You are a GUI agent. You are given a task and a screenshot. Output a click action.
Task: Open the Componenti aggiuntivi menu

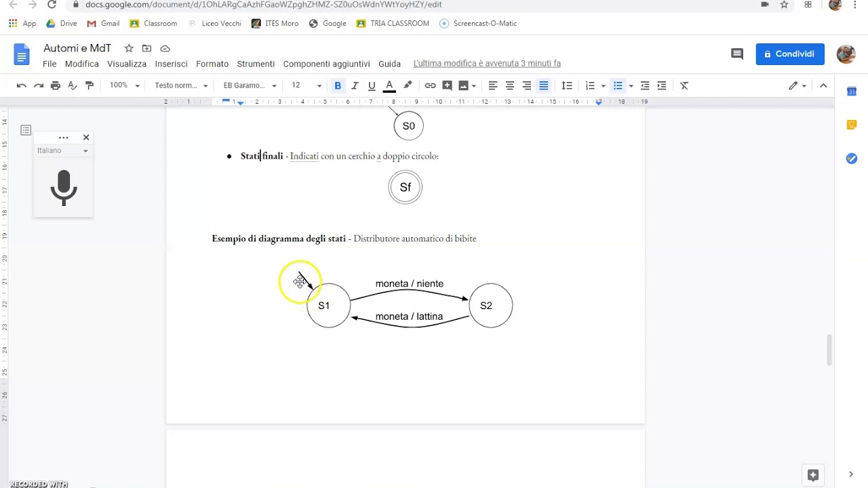326,64
